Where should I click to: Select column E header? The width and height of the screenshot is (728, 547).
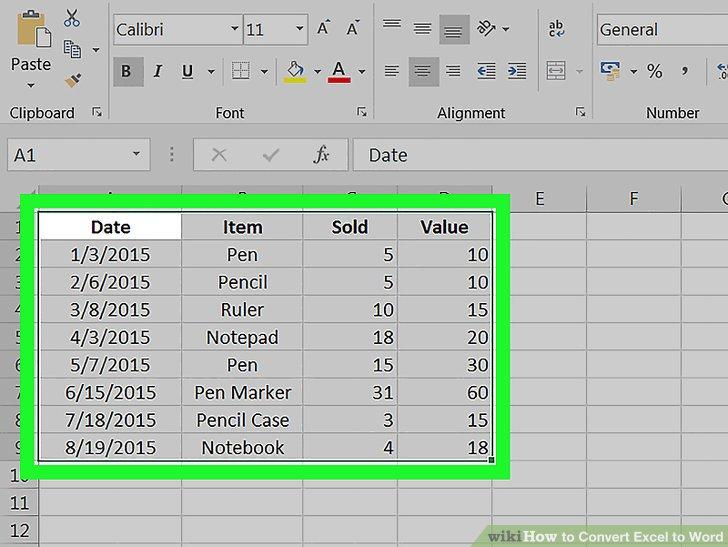coord(539,199)
